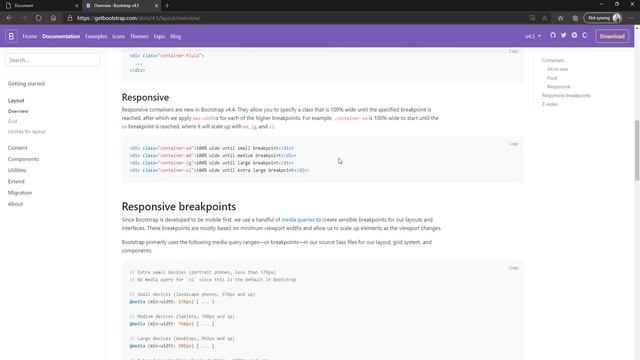The height and width of the screenshot is (360, 640).
Task: Open Bootstrap's Twitter icon link
Action: pyautogui.click(x=563, y=36)
